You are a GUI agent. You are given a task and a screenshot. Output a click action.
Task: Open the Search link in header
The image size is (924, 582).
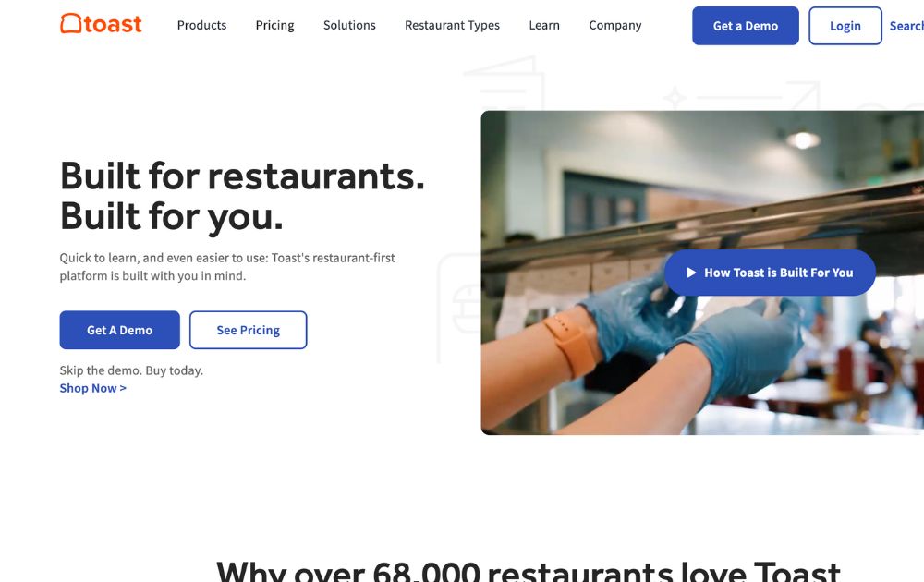pyautogui.click(x=906, y=26)
